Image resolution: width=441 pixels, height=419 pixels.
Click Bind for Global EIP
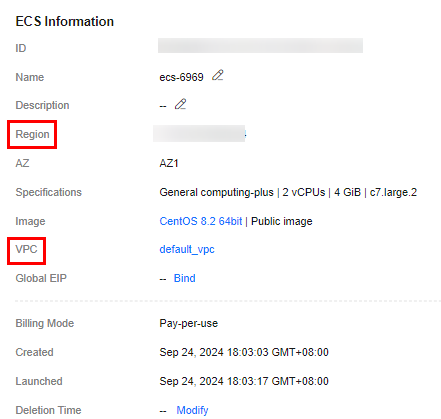click(x=184, y=278)
